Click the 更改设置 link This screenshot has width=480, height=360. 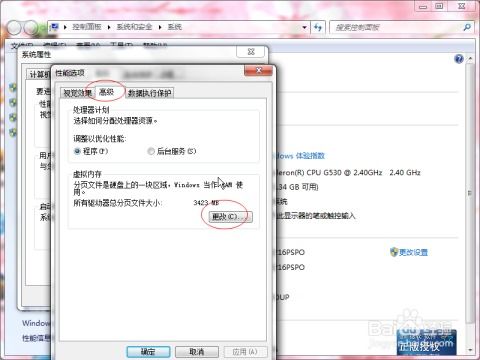[413, 252]
